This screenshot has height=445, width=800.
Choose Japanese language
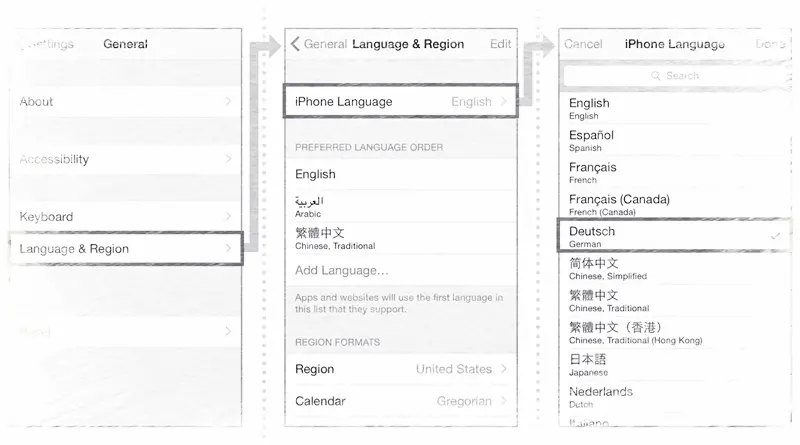674,365
